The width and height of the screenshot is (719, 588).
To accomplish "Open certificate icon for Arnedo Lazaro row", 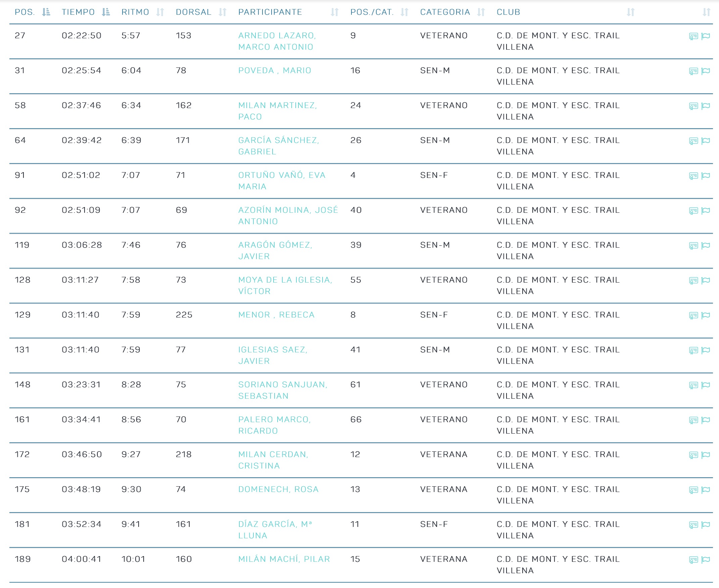I will 693,36.
